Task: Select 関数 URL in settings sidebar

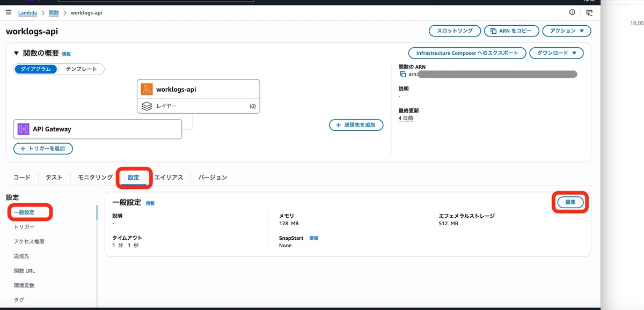Action: click(24, 271)
